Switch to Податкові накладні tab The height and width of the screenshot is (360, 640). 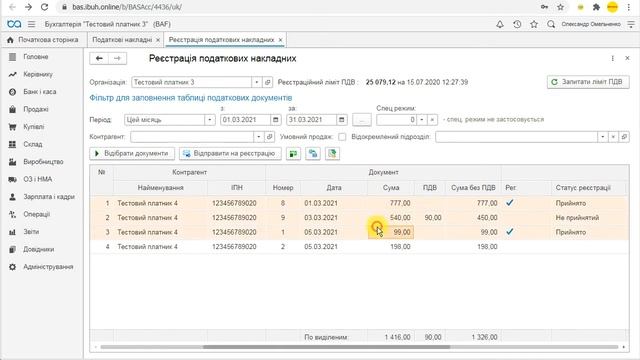tap(122, 40)
